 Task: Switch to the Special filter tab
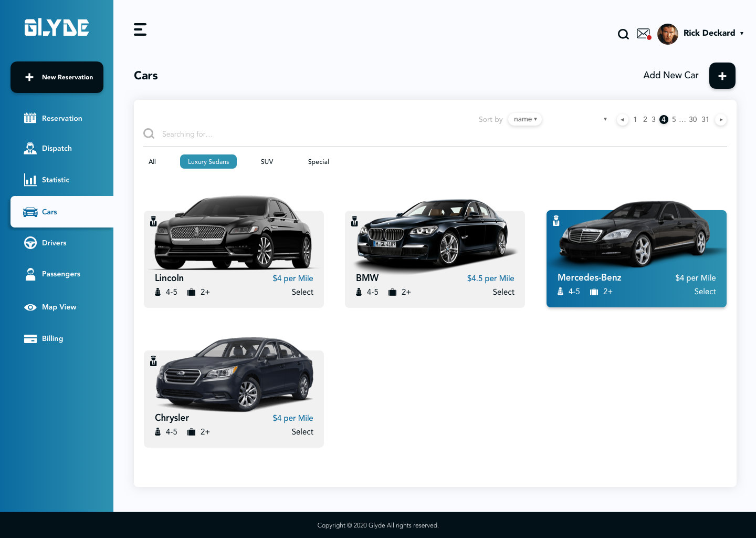point(319,162)
